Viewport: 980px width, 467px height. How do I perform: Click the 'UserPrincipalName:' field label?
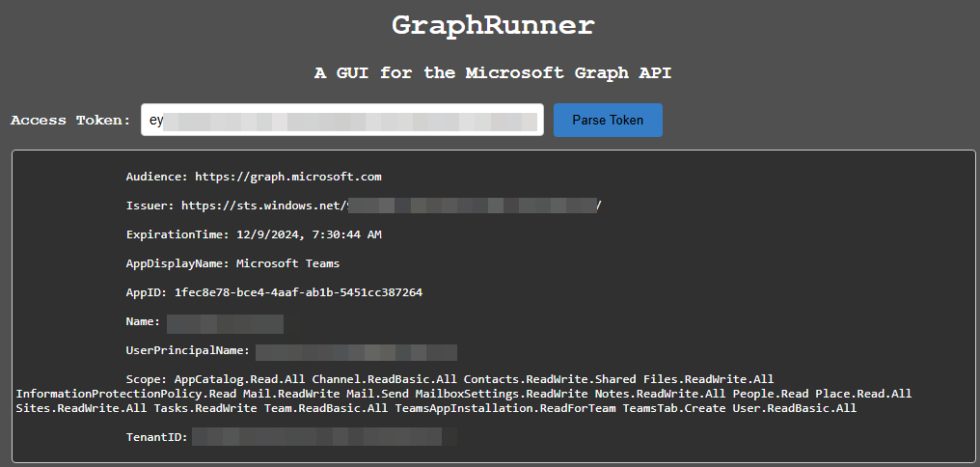pyautogui.click(x=187, y=350)
